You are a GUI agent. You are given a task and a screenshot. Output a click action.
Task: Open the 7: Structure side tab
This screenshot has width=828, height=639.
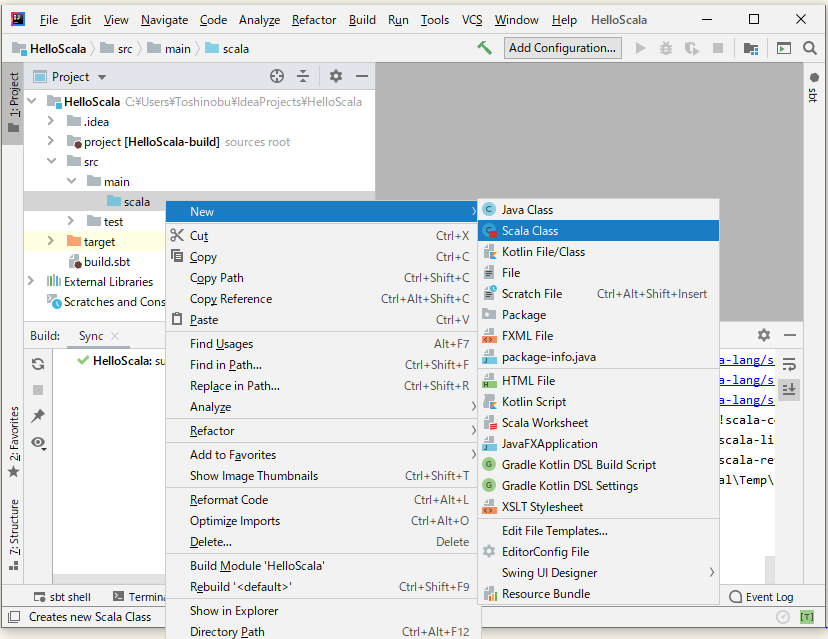click(x=14, y=535)
